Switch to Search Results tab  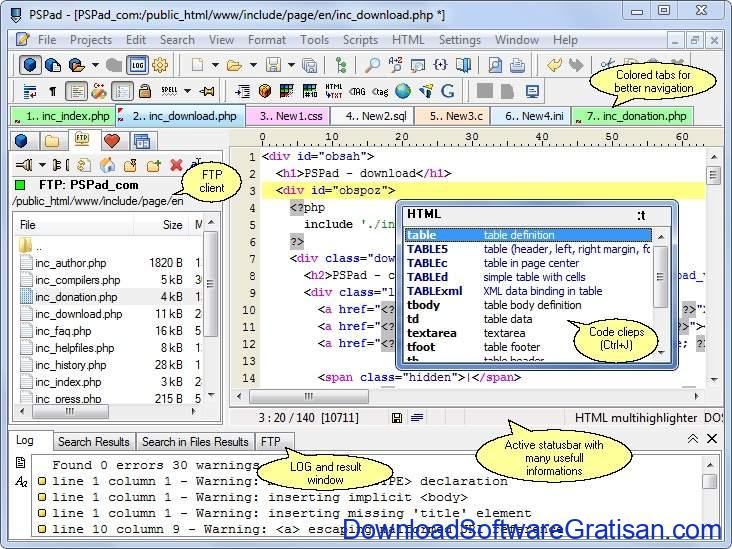pyautogui.click(x=94, y=442)
